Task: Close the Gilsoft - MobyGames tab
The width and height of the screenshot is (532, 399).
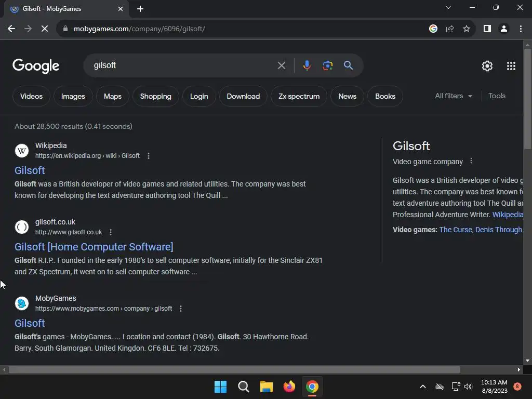Action: (x=121, y=9)
